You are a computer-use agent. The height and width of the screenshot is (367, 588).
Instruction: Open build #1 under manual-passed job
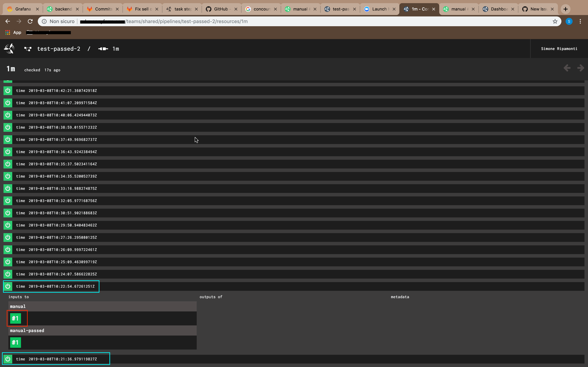coord(15,343)
